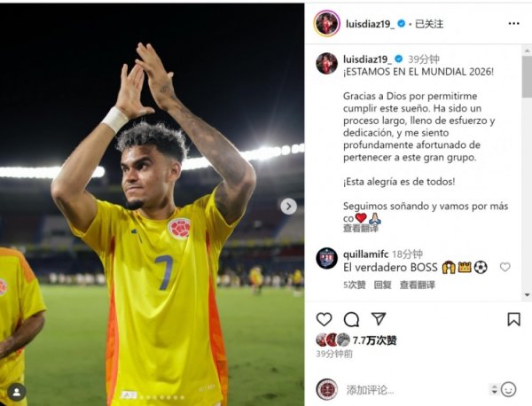The image size is (532, 406).
Task: Click 回复 to reply to quillamifc
Action: click(382, 285)
